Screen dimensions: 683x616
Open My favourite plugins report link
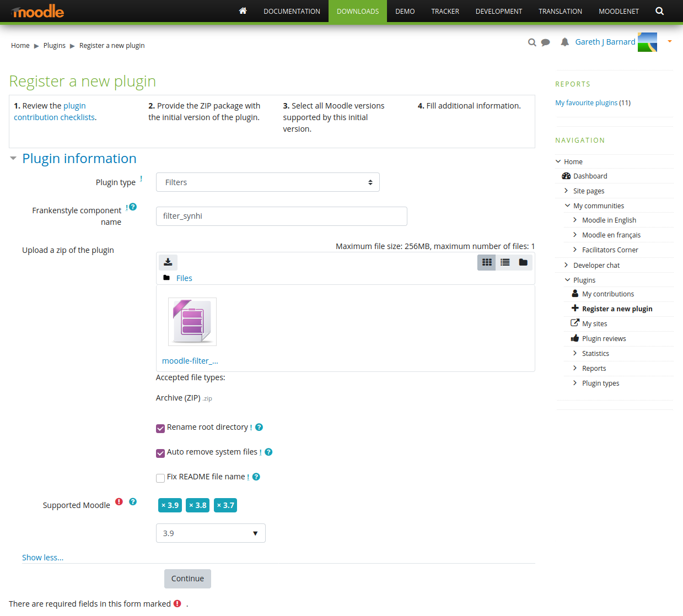pos(586,102)
